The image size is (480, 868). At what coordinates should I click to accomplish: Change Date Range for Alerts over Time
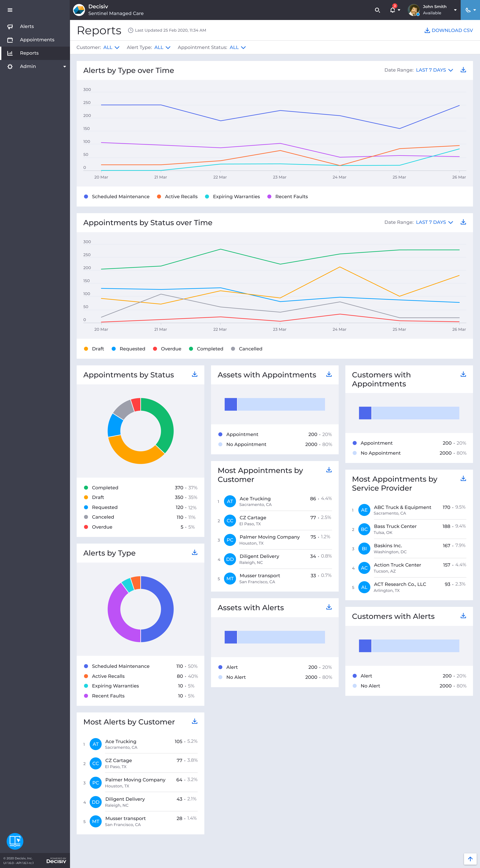point(434,70)
